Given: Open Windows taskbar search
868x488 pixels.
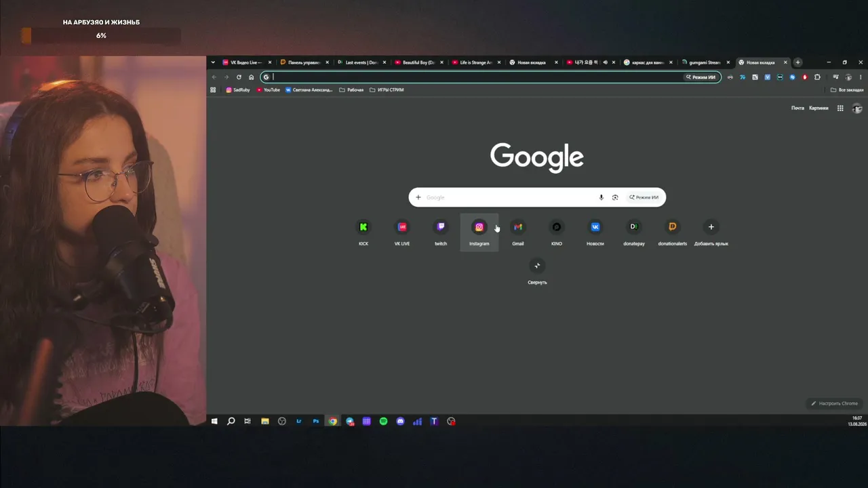Looking at the screenshot, I should tap(231, 422).
